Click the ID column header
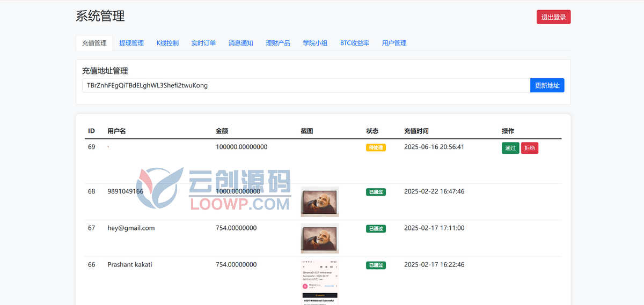 click(91, 131)
